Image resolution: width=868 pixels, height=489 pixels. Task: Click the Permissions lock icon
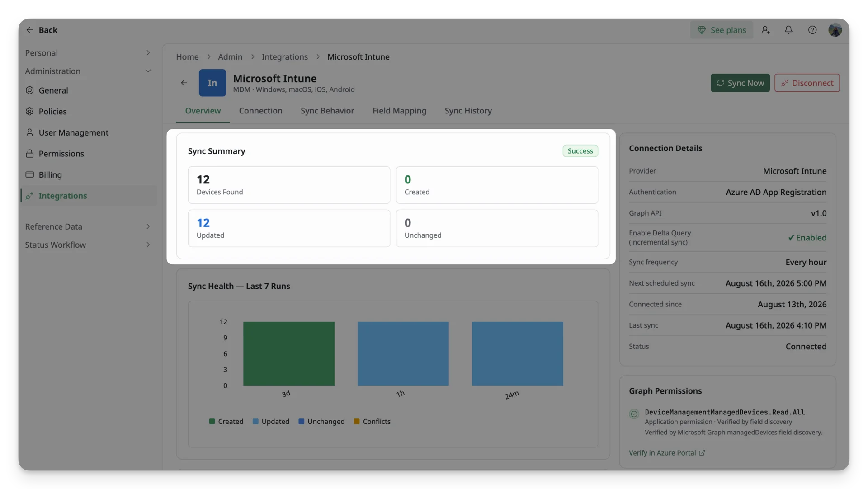coord(30,154)
